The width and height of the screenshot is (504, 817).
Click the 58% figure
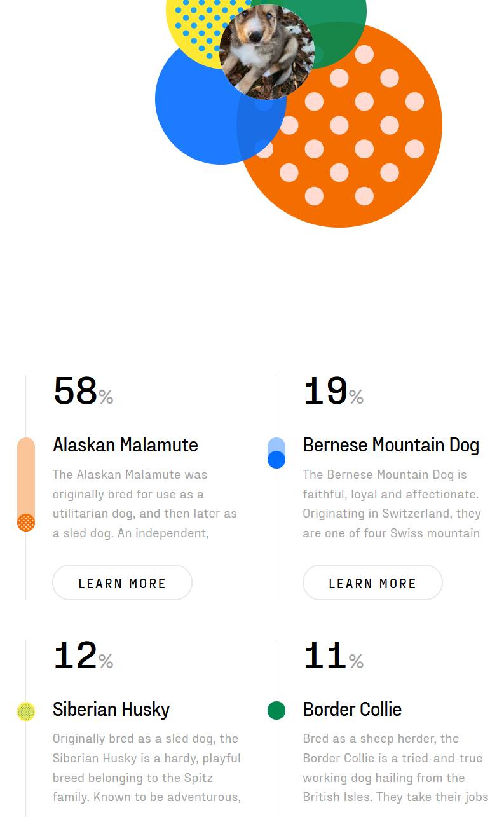pos(83,392)
